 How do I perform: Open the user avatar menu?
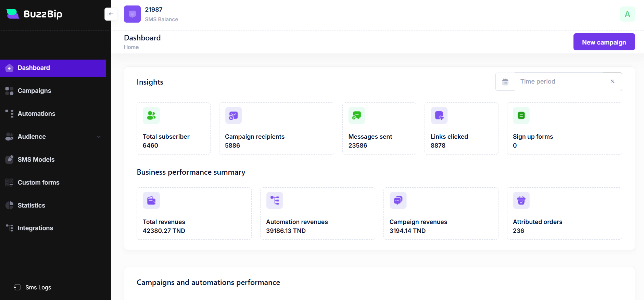627,14
